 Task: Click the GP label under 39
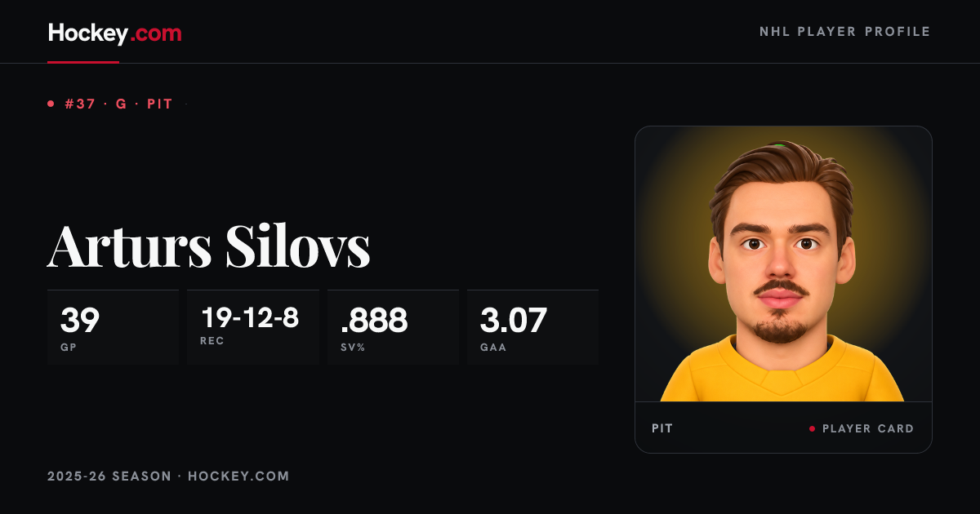tap(68, 348)
